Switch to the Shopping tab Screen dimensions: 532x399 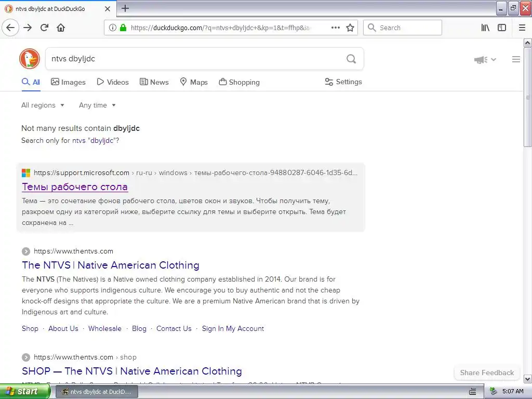pos(239,82)
